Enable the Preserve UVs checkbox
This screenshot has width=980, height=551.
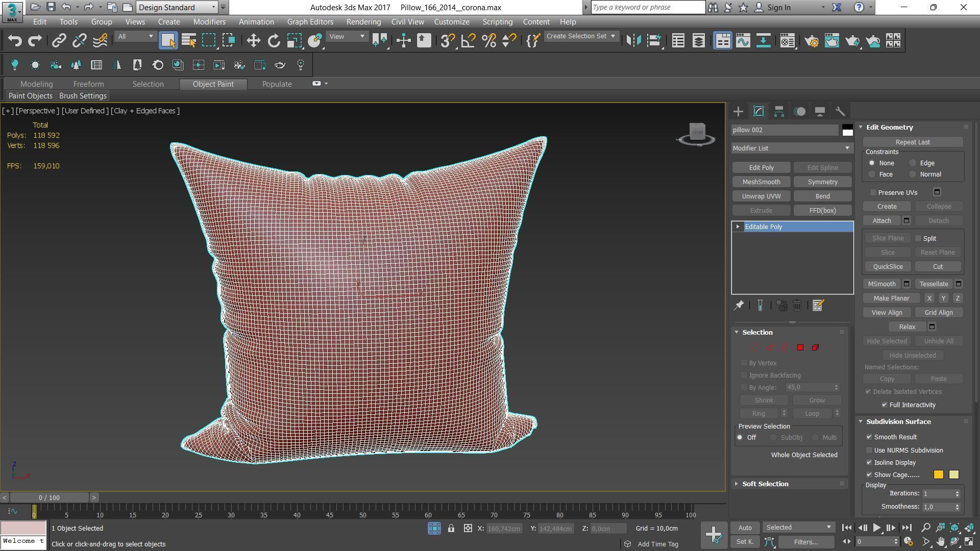tap(873, 193)
